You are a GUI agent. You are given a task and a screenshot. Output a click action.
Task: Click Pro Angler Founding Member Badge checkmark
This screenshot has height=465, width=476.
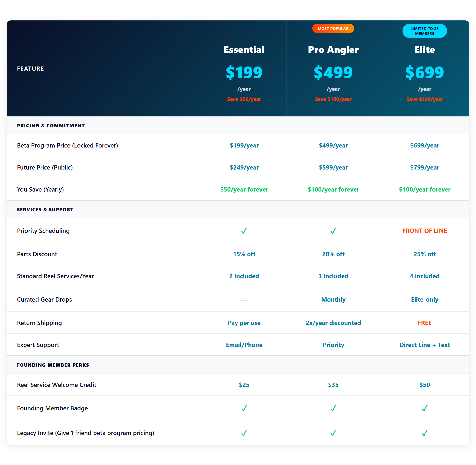(x=333, y=408)
